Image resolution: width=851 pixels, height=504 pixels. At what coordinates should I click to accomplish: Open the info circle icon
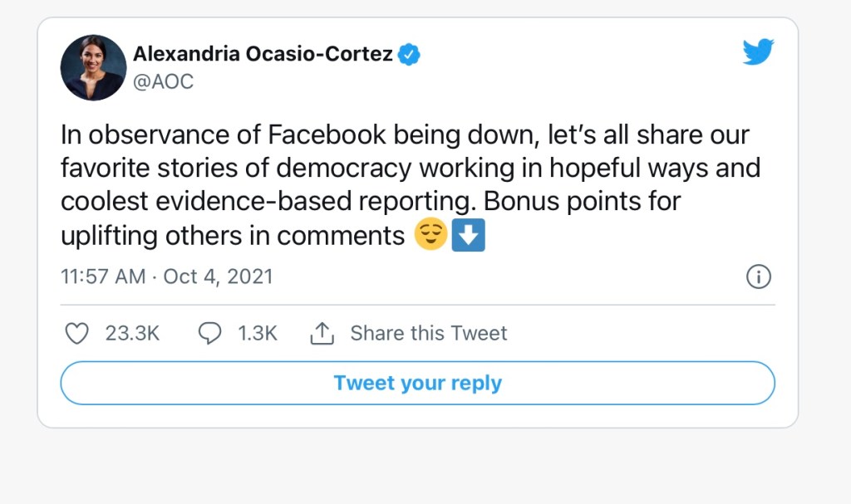[759, 276]
